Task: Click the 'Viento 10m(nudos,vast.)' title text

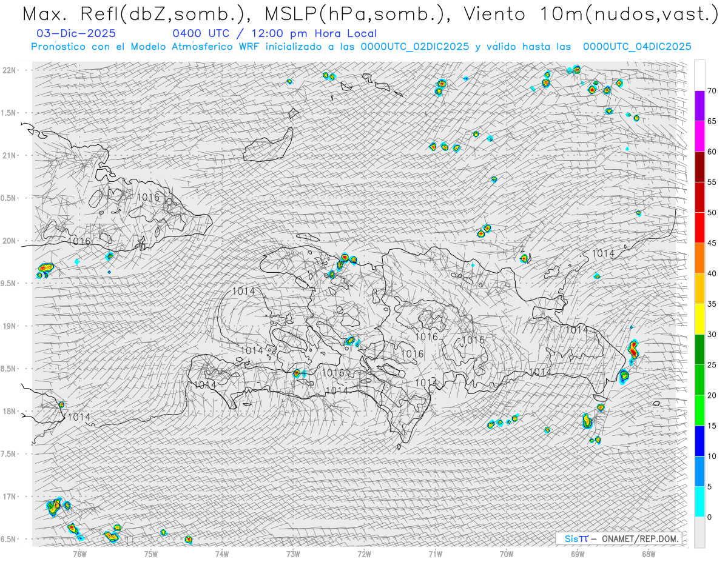Action: (x=593, y=15)
